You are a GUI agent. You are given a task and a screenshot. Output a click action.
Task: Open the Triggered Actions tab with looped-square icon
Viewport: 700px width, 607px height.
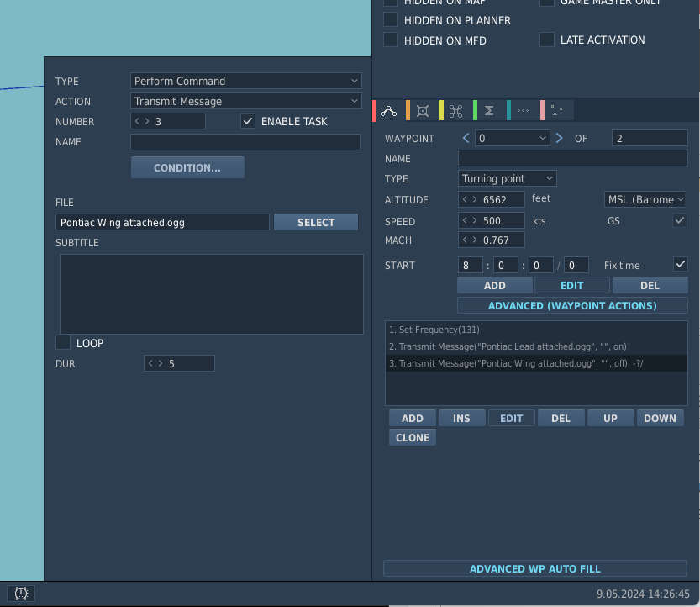click(455, 111)
